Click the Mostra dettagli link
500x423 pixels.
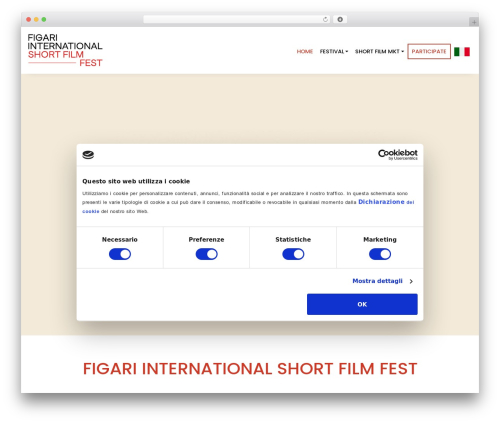378,281
